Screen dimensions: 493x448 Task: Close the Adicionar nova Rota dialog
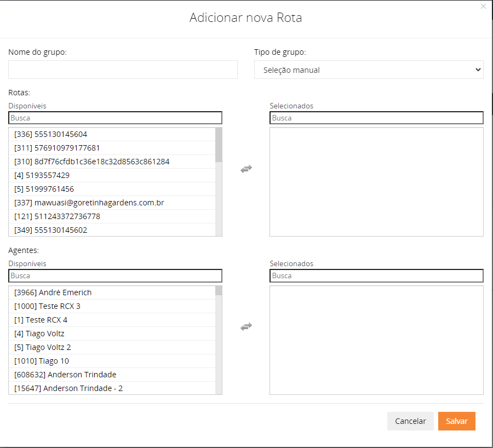(x=483, y=6)
